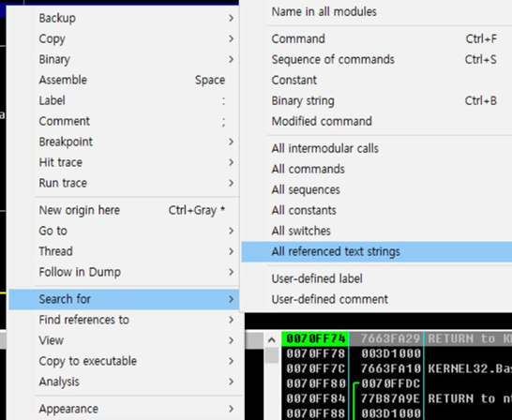Select User-defined comment option

377,299
